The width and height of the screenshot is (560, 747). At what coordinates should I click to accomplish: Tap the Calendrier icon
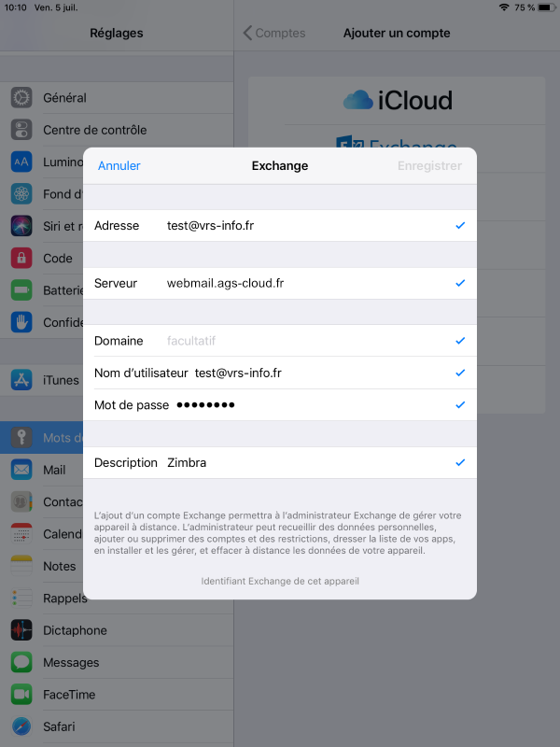pyautogui.click(x=21, y=534)
